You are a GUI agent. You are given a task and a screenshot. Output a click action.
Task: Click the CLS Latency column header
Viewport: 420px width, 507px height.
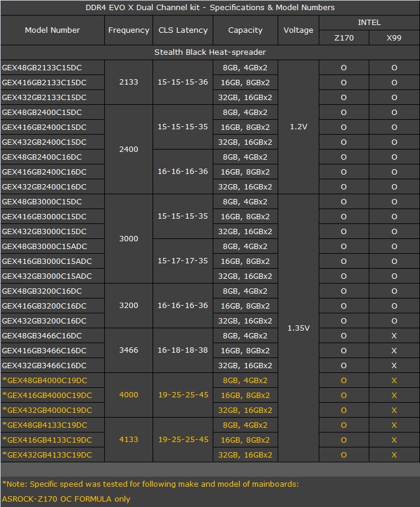tap(183, 30)
